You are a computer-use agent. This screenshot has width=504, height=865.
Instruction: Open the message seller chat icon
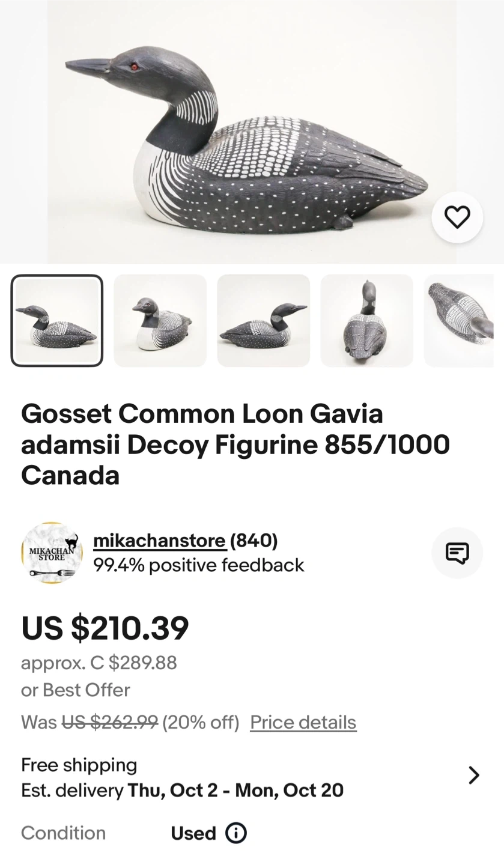pyautogui.click(x=457, y=553)
